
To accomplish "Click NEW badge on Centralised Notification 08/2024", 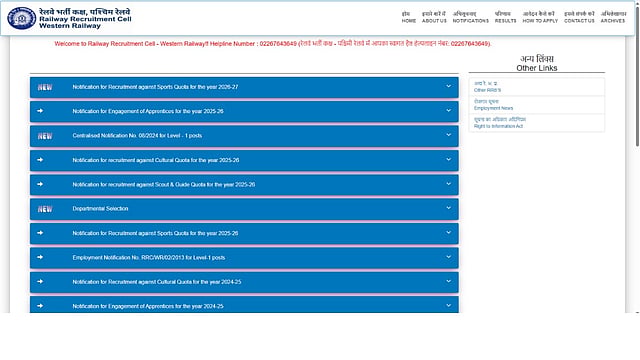I will (x=45, y=136).
